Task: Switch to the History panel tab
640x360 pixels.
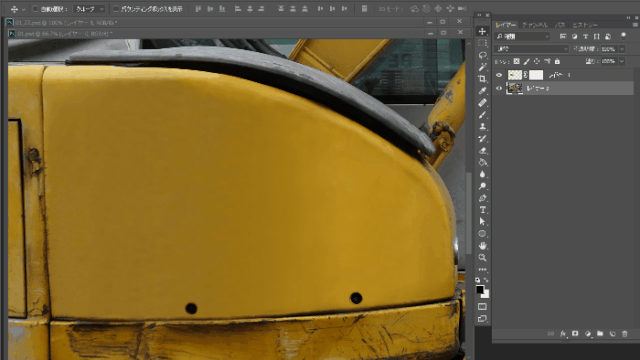Action: click(584, 25)
